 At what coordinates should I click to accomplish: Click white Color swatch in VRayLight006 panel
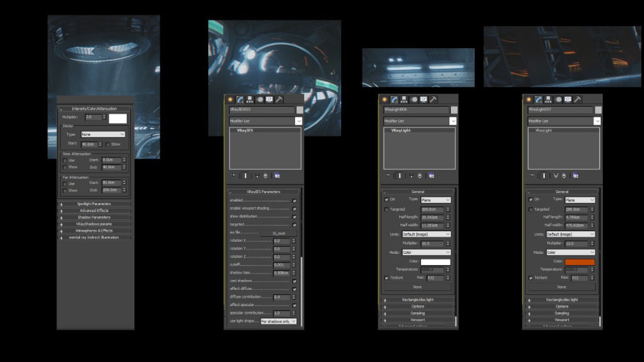coord(435,262)
